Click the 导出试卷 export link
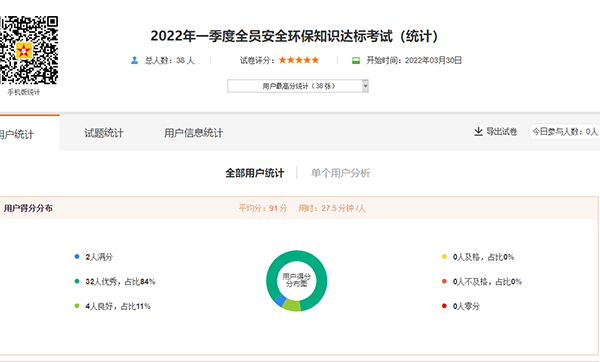 coord(501,132)
